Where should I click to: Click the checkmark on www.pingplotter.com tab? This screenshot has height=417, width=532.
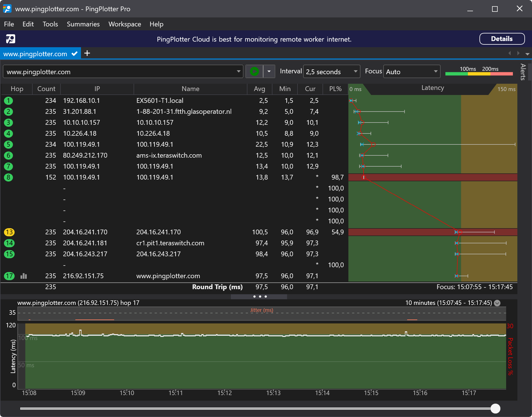coord(75,54)
